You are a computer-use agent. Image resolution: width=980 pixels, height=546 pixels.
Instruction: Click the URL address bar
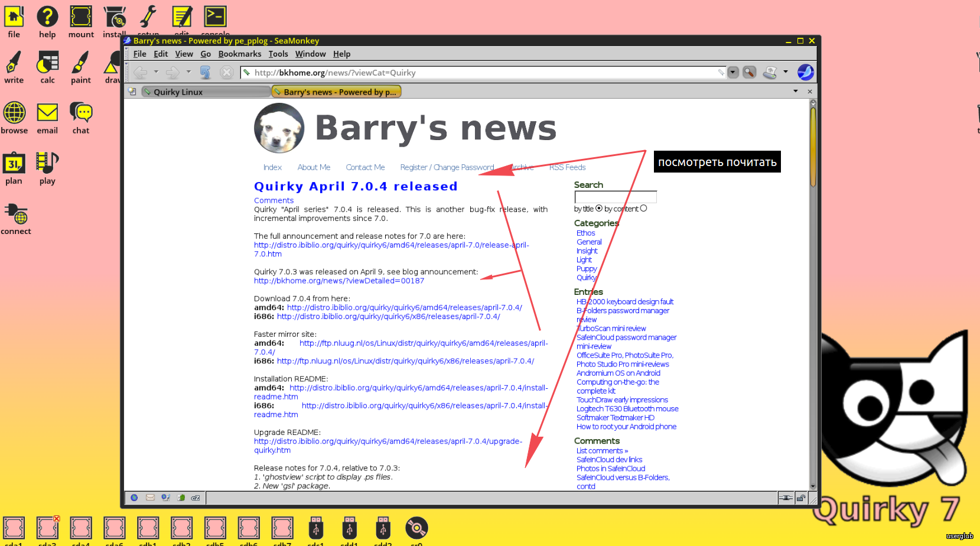point(484,73)
